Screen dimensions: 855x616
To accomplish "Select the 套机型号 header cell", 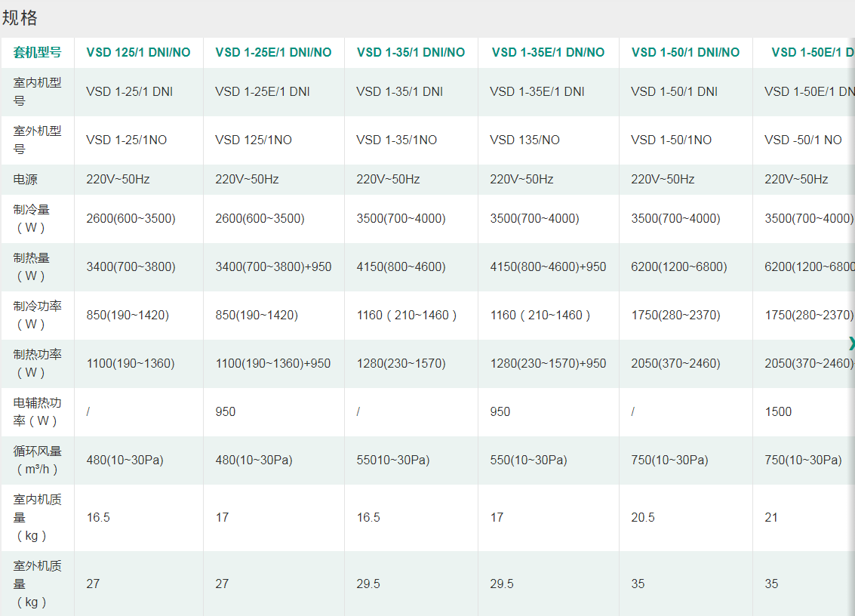I will [x=37, y=52].
